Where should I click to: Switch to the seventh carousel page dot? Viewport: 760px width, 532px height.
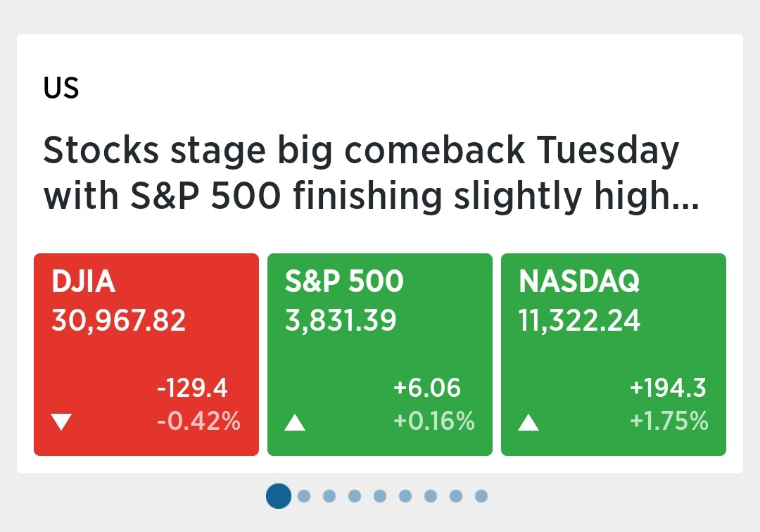click(x=431, y=496)
